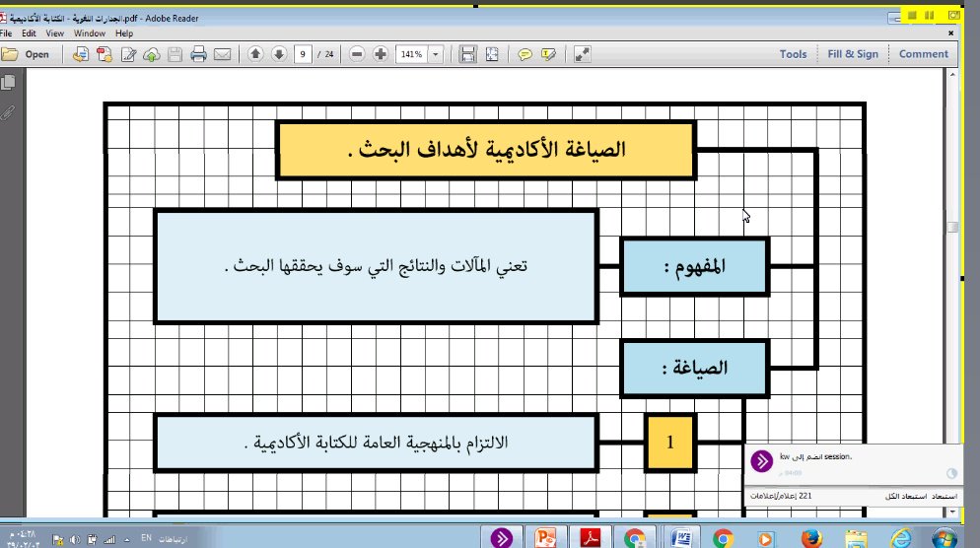The image size is (980, 548).
Task: Open the zoom level dropdown arrow
Action: pos(436,54)
